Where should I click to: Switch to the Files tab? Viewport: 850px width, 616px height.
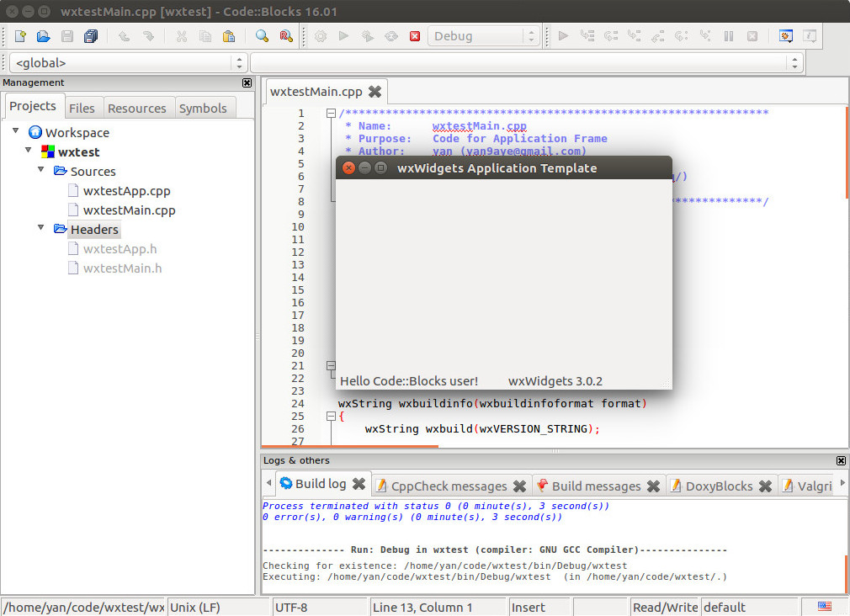coord(82,109)
